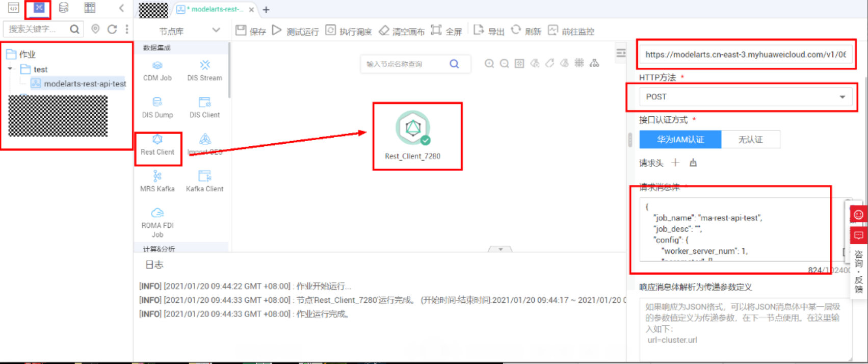Close the modelarts-rest tab
This screenshot has width=868, height=364.
(x=251, y=10)
